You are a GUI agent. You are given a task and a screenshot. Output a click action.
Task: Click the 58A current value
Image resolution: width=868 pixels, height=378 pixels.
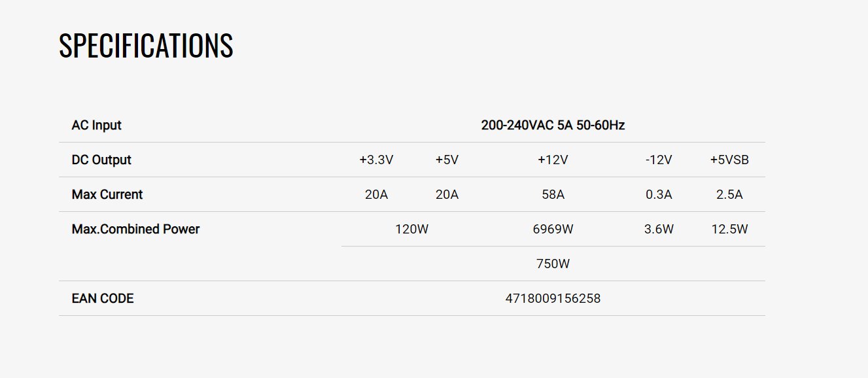tap(553, 194)
